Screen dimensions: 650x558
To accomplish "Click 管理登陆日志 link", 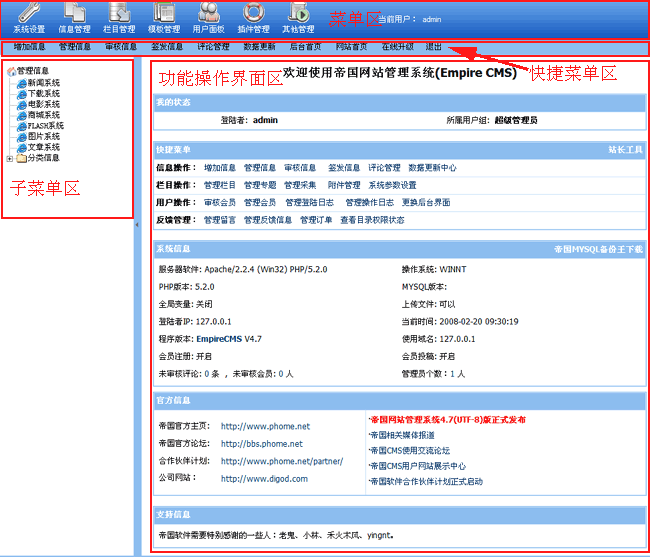I will pos(310,203).
